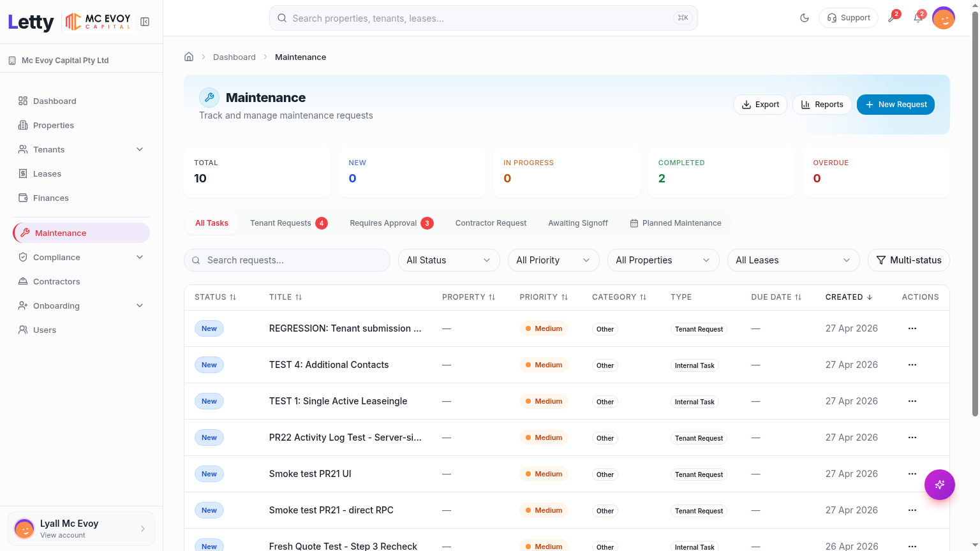The height and width of the screenshot is (551, 980).
Task: Click the home breadcrumb icon
Action: pyautogui.click(x=189, y=57)
